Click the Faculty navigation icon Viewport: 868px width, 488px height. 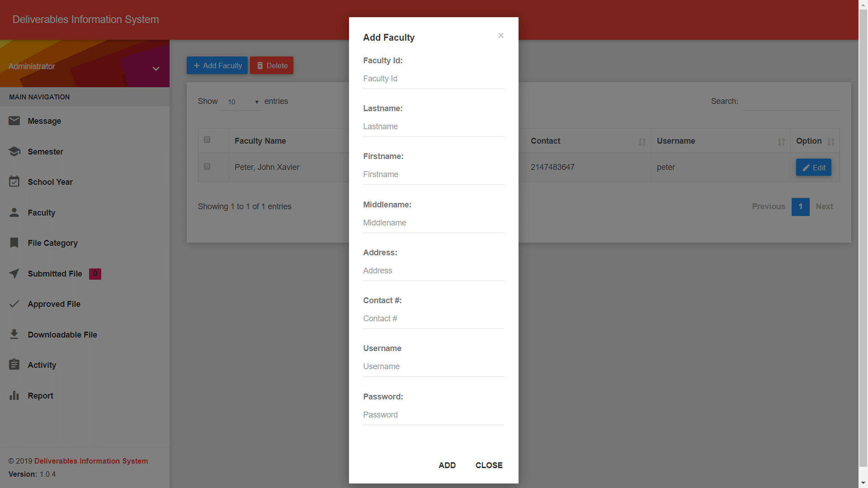tap(14, 212)
